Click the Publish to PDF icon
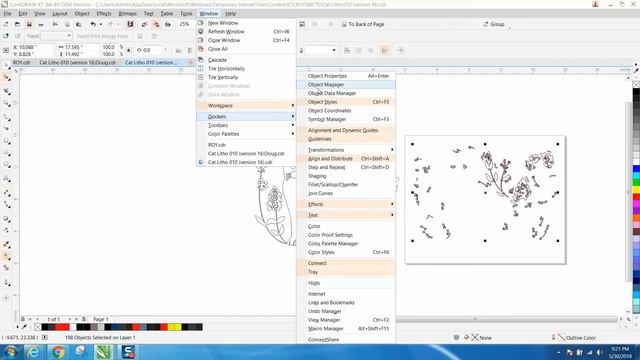The height and width of the screenshot is (360, 640). coord(168,24)
